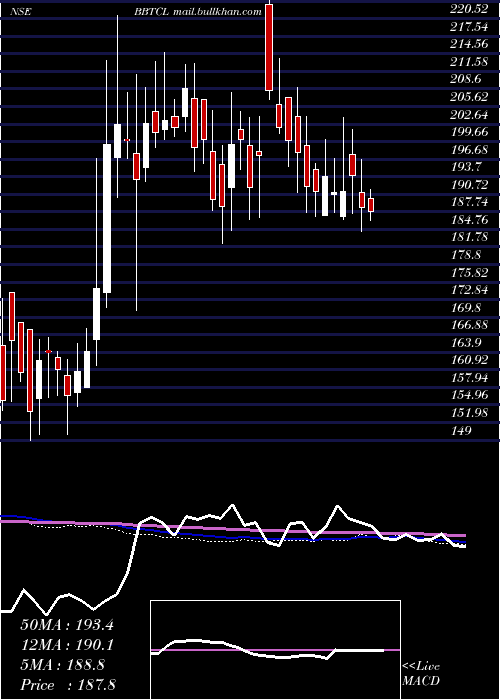
Task: Click the Price : 187.8 reading
Action: (68, 685)
